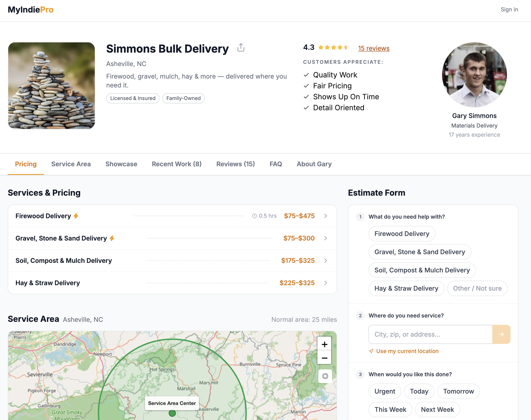This screenshot has width=531, height=420.
Task: Select Firewood Delivery option in Estimate Form
Action: pos(402,234)
